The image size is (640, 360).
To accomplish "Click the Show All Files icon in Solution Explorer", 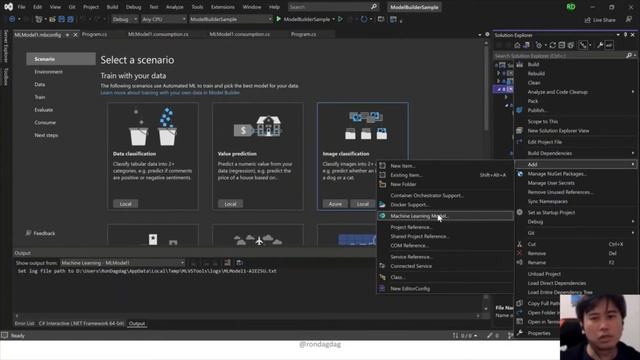I will point(571,45).
